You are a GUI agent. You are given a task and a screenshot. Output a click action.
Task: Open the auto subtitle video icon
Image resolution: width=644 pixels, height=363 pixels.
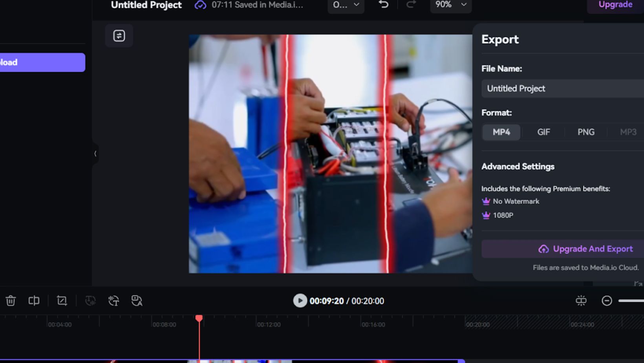click(x=137, y=301)
